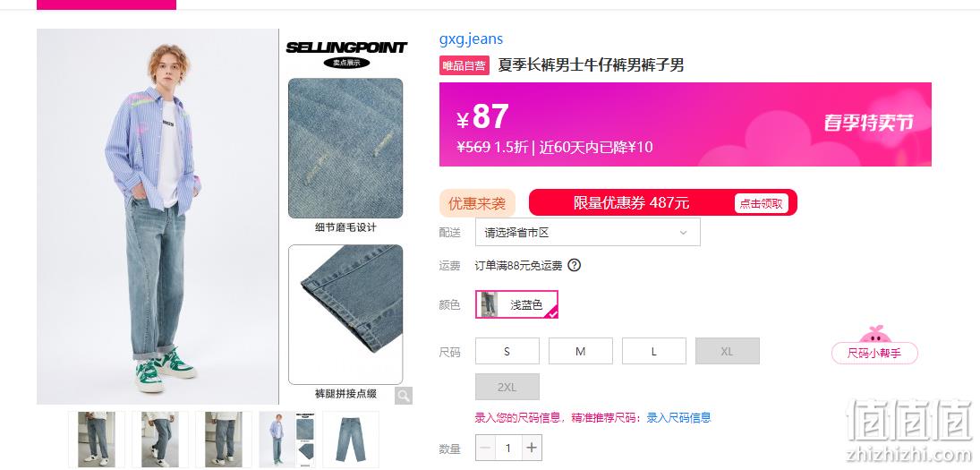Choose size L
Image resolution: width=980 pixels, height=470 pixels.
(x=653, y=351)
